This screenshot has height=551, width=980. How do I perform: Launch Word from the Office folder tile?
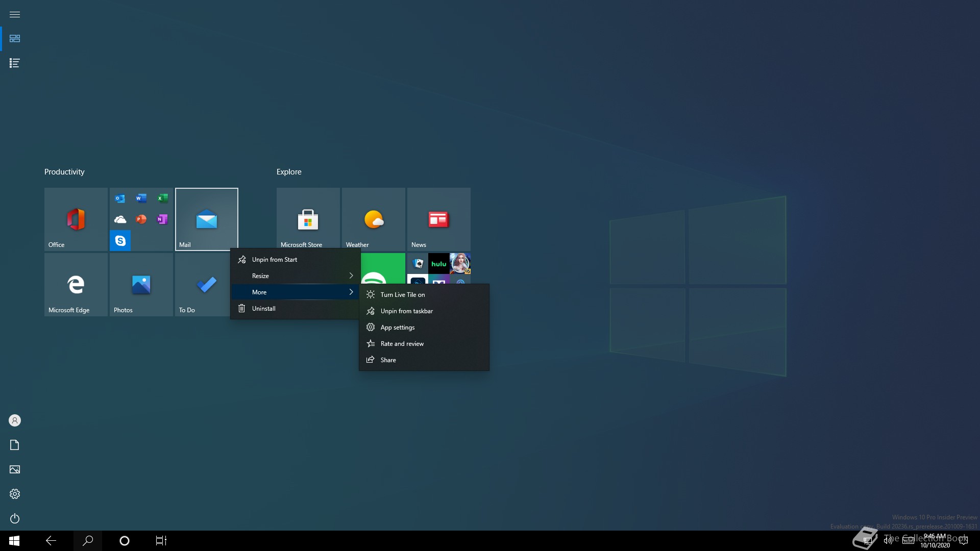[141, 198]
